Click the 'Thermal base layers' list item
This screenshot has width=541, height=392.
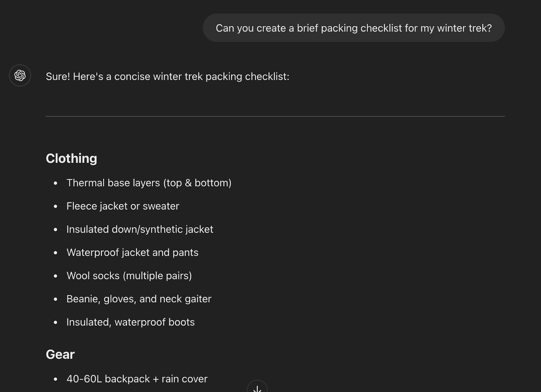(x=149, y=183)
